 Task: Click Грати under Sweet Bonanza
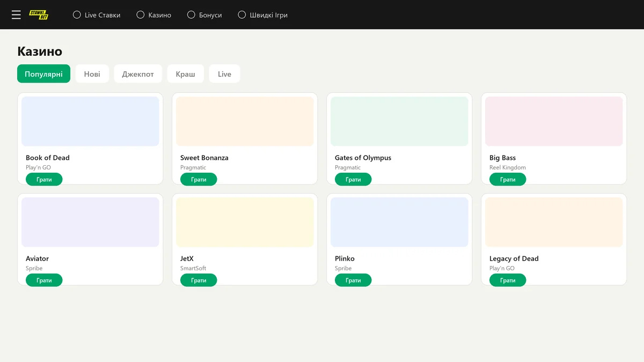[199, 180]
